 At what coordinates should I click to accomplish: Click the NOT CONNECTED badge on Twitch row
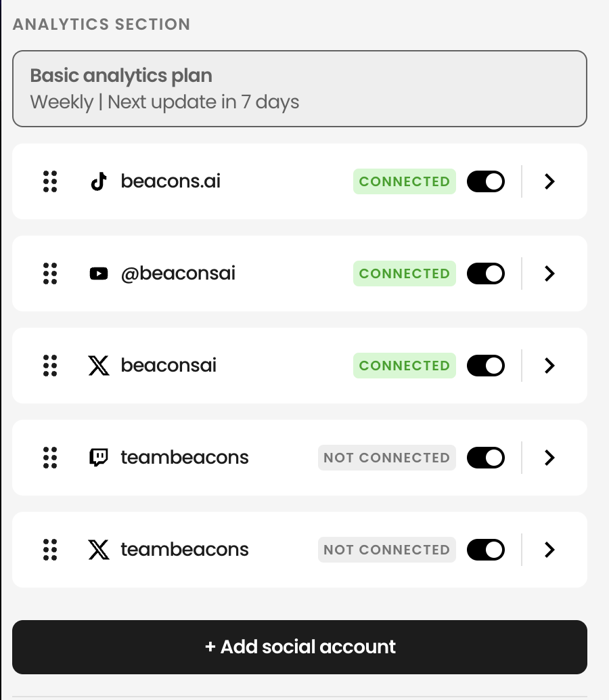point(387,458)
